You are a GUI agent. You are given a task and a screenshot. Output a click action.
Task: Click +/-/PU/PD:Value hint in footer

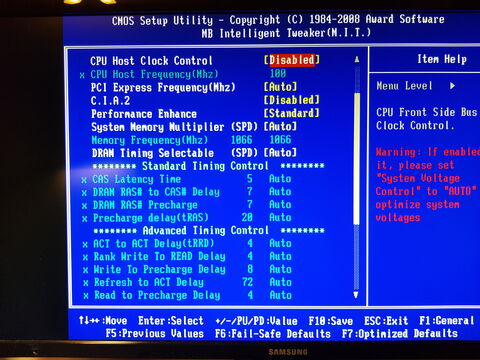click(256, 321)
